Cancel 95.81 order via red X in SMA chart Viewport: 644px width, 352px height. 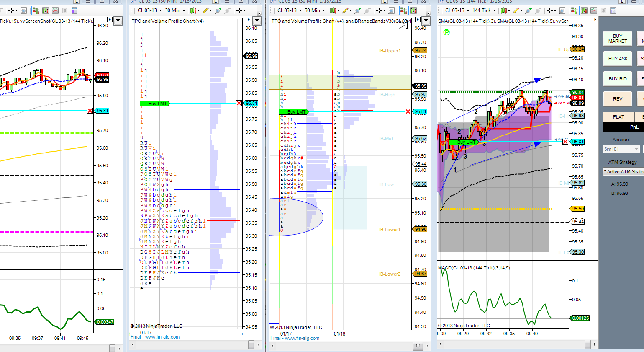(x=565, y=142)
